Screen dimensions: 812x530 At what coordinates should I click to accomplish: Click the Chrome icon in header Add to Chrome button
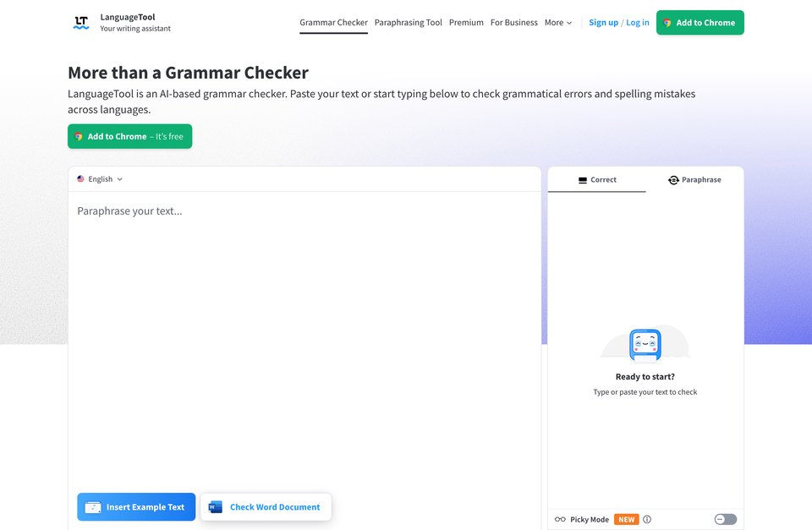[x=667, y=23]
